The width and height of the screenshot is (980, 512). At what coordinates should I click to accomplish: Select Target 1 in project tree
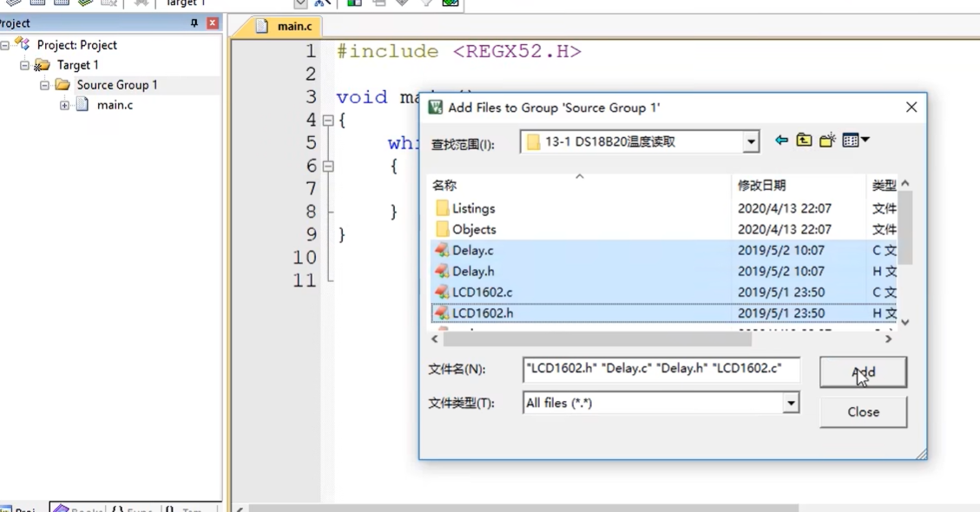tap(77, 65)
